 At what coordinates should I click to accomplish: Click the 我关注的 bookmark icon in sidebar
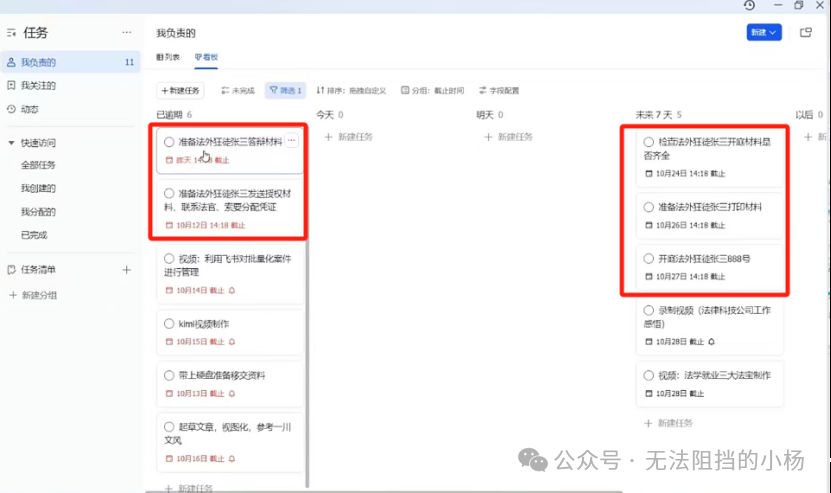click(11, 85)
